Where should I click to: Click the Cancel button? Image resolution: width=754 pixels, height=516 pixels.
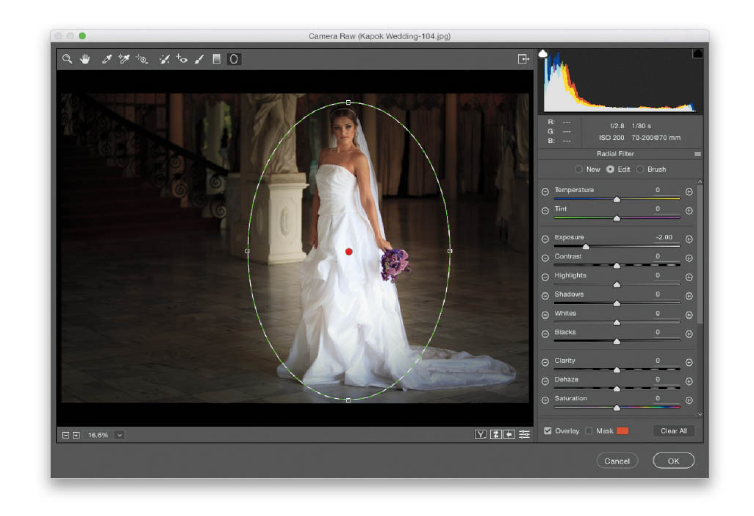pos(617,461)
